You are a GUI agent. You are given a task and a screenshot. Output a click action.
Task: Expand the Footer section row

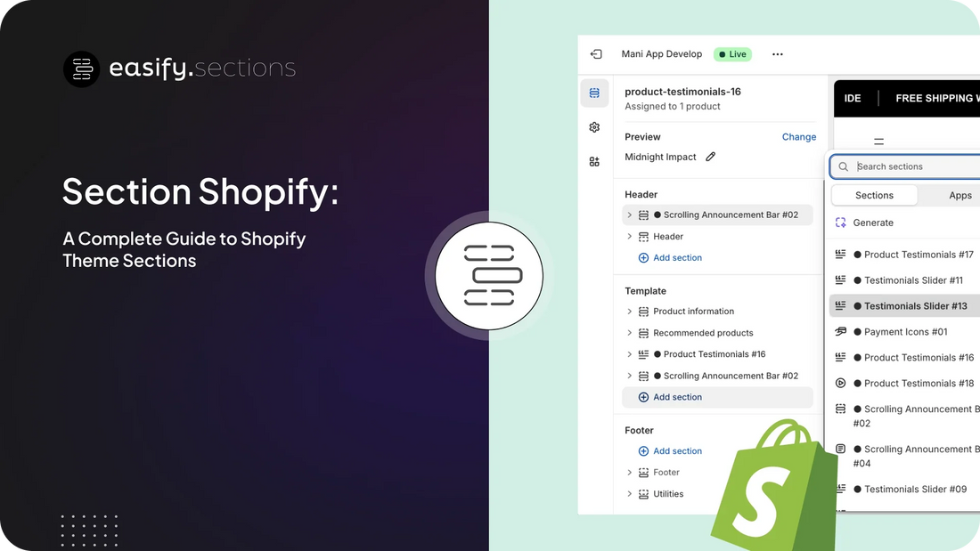(x=629, y=473)
